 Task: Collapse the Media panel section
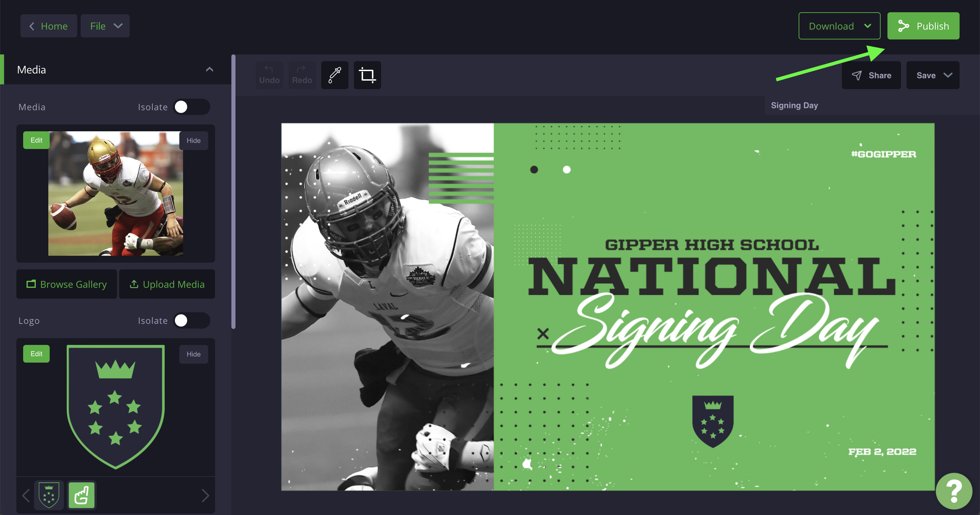click(209, 70)
